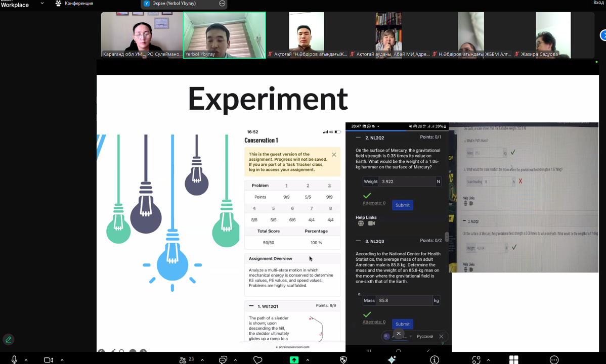Viewport: 606px width, 364px height.
Task: Open the chat panel icon
Action: click(x=223, y=359)
